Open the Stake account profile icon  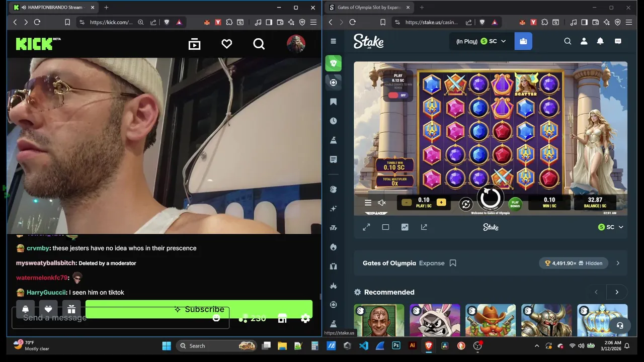point(584,41)
